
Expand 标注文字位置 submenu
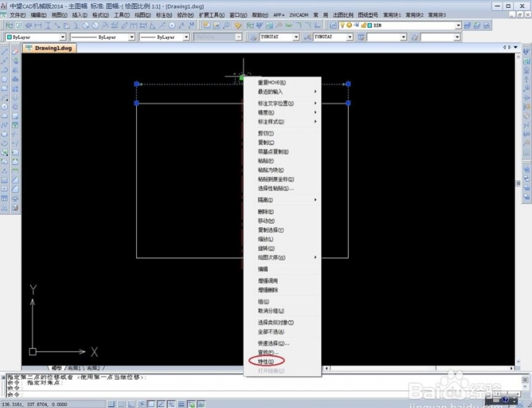(283, 103)
